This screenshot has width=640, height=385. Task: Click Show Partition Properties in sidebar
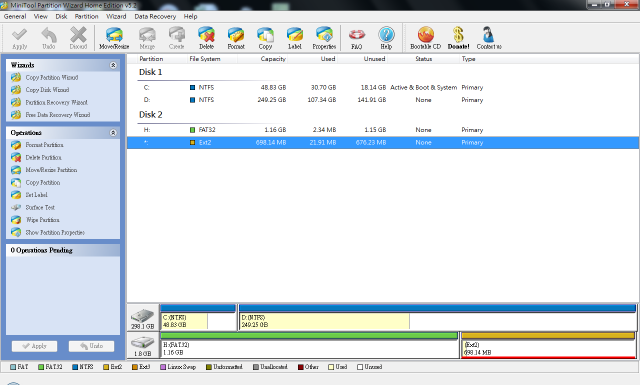point(55,233)
